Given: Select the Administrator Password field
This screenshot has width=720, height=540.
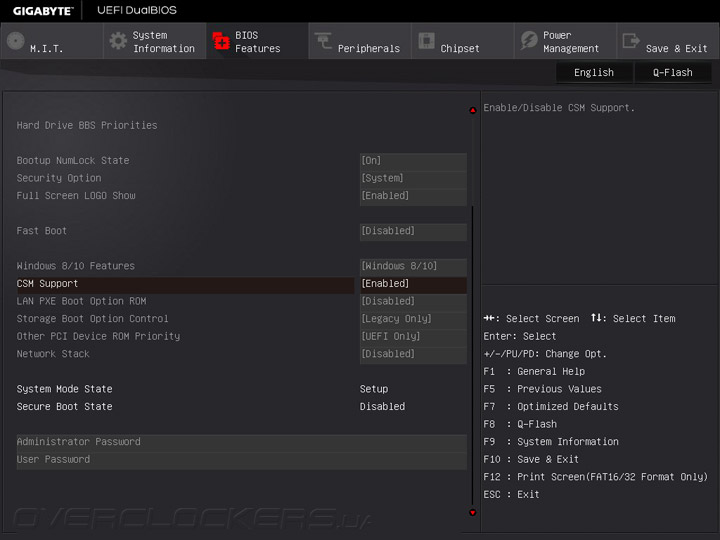Looking at the screenshot, I should 242,442.
